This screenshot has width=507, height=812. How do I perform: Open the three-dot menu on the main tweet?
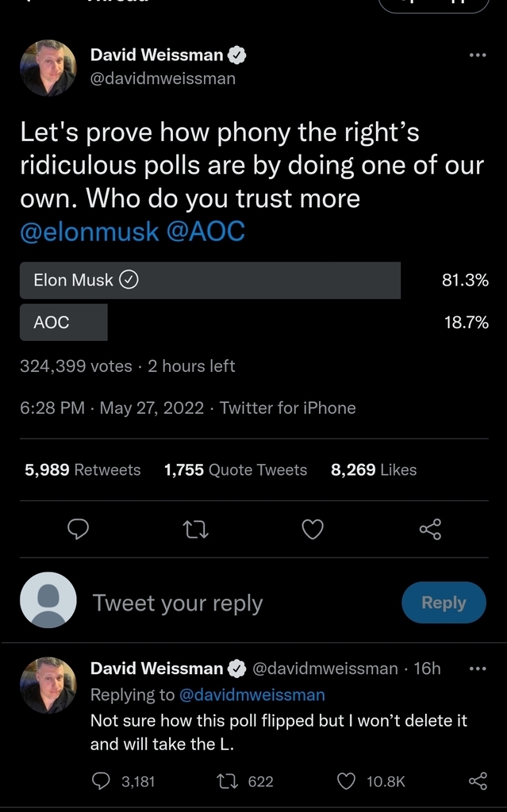pyautogui.click(x=477, y=56)
